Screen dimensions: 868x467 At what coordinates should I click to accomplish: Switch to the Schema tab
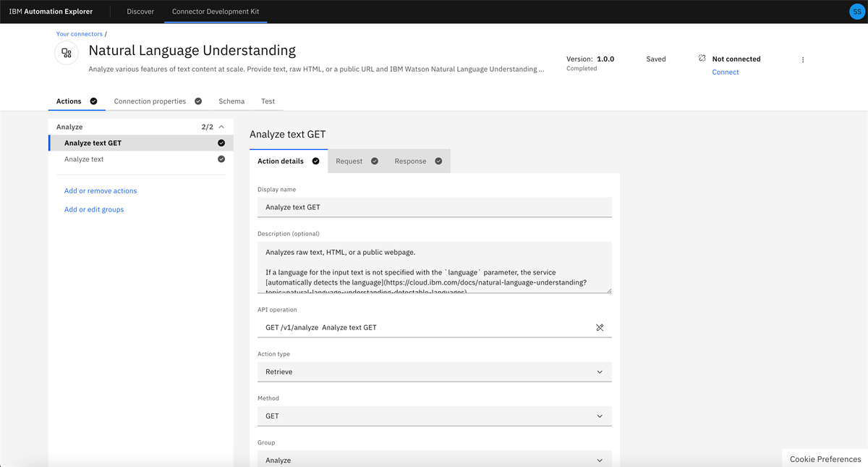pyautogui.click(x=231, y=101)
